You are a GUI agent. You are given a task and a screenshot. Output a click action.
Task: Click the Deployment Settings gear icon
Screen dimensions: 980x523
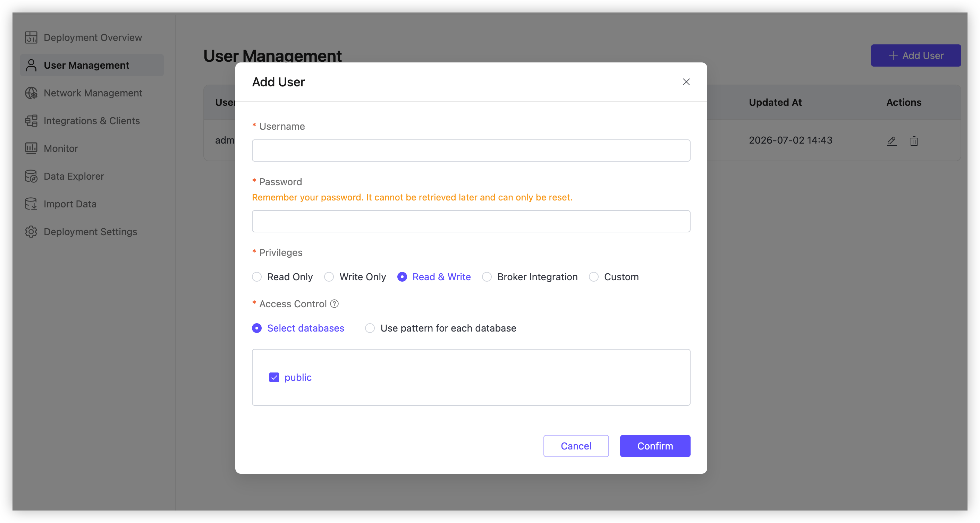tap(31, 231)
